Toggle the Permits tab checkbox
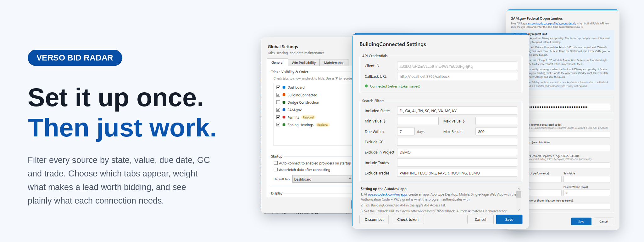Screen dimensions: 644x242 278,117
